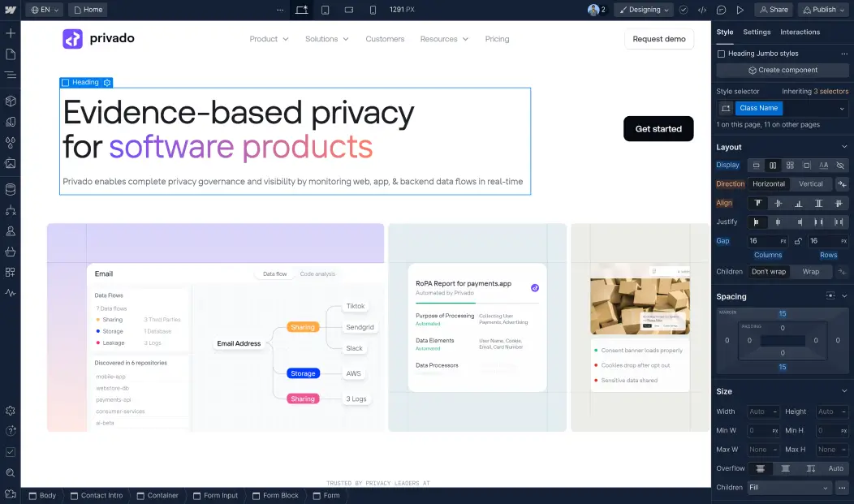Set display to grid

click(790, 166)
